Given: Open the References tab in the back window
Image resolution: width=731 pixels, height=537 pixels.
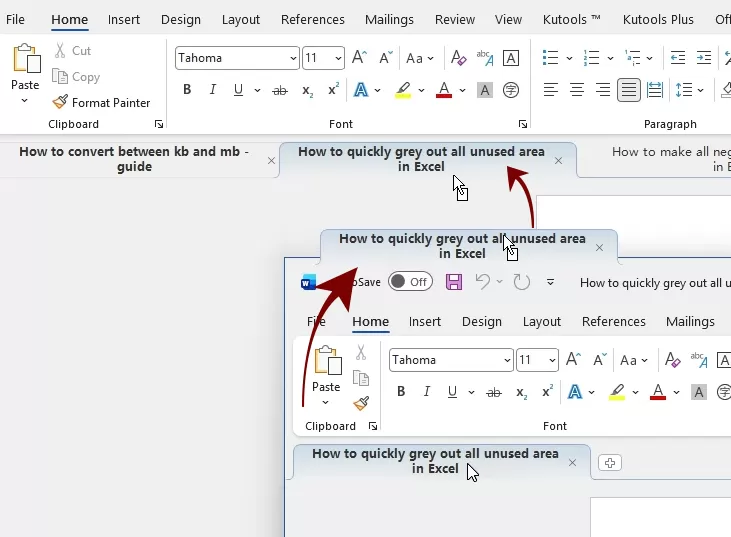Looking at the screenshot, I should 312,20.
